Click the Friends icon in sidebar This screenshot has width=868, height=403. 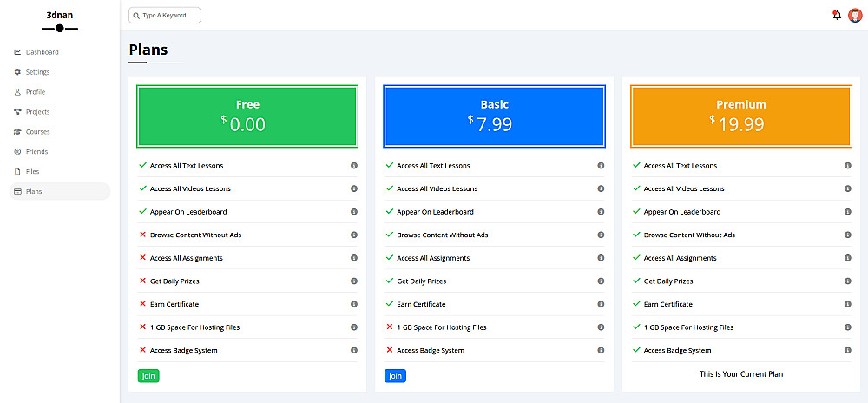(17, 152)
